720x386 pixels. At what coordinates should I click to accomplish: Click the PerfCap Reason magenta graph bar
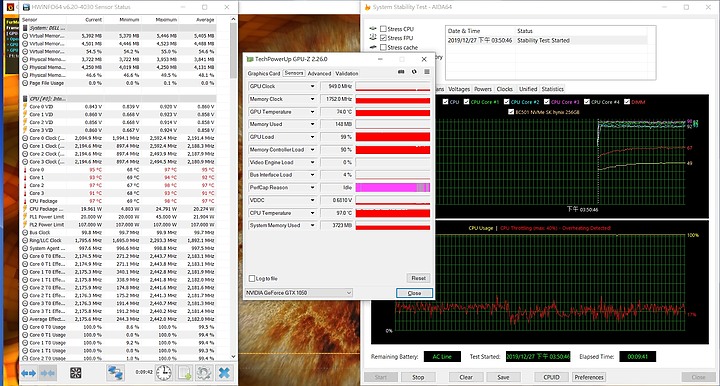coord(393,188)
